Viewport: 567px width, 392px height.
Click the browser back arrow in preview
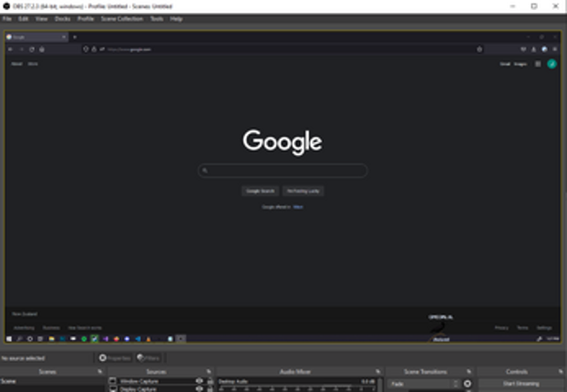(11, 49)
